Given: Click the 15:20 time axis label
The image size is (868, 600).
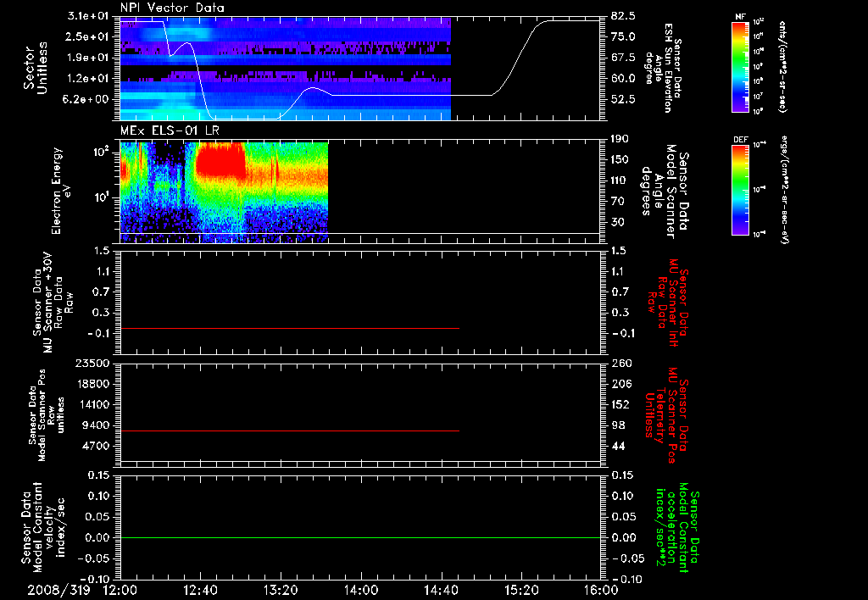Looking at the screenshot, I should point(521,590).
